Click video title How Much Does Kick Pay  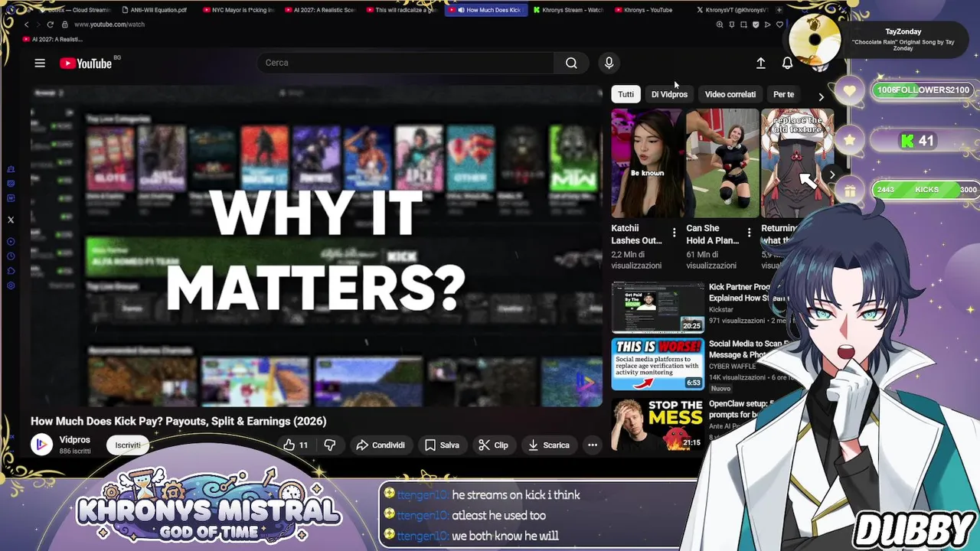coord(178,421)
